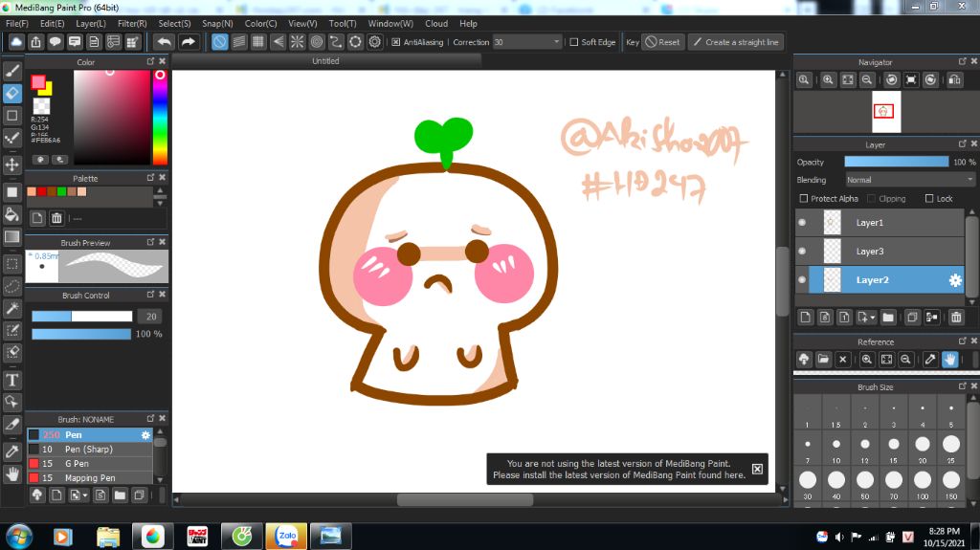
Task: Delete palette color with trash icon
Action: pyautogui.click(x=56, y=218)
